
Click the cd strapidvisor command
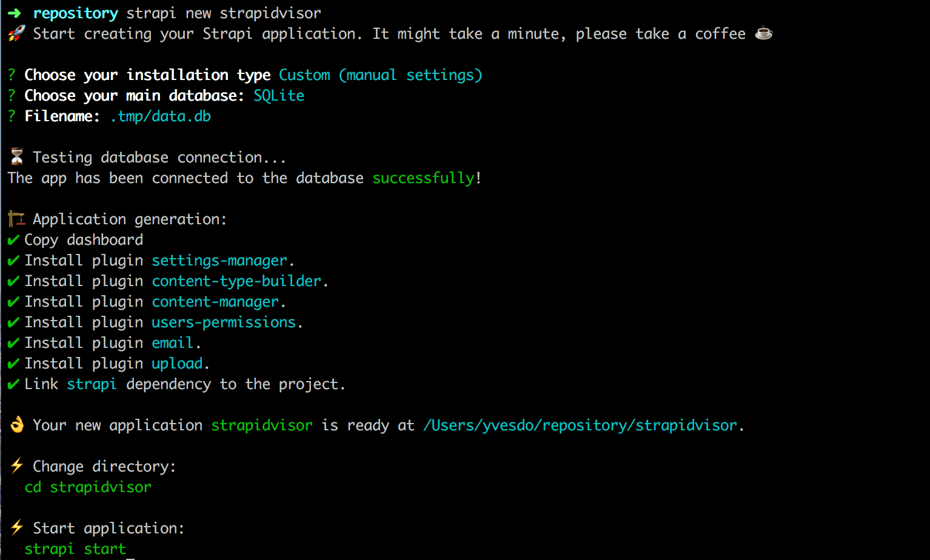point(87,487)
